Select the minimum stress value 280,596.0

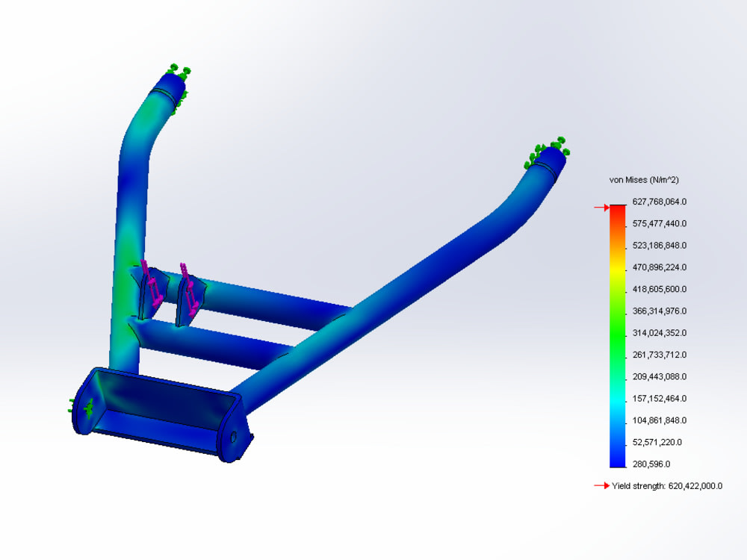click(x=651, y=464)
